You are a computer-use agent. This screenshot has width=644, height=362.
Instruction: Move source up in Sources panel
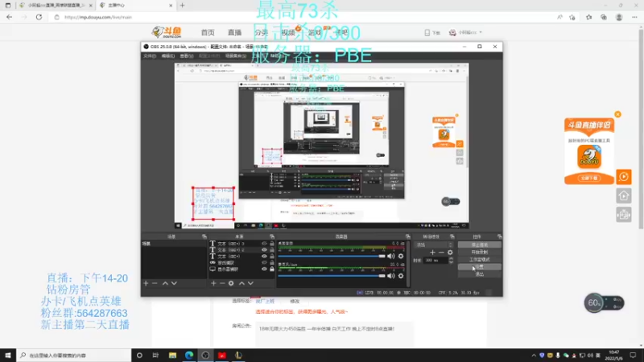(242, 283)
